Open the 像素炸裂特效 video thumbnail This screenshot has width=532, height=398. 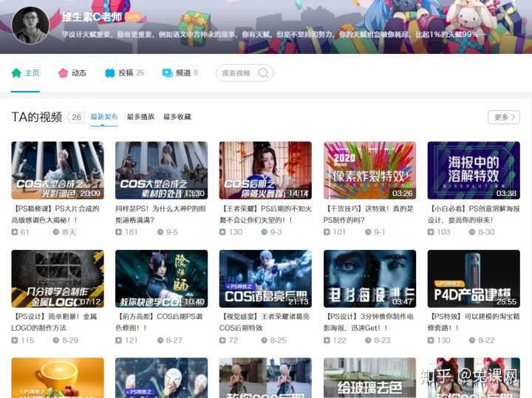pyautogui.click(x=370, y=170)
